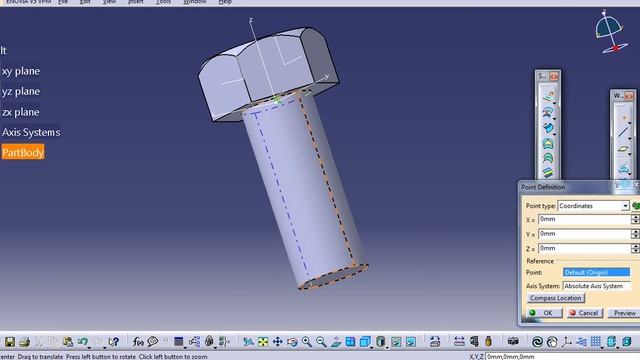Click the Z coordinate input field
This screenshot has height=360, width=640.
pos(584,248)
